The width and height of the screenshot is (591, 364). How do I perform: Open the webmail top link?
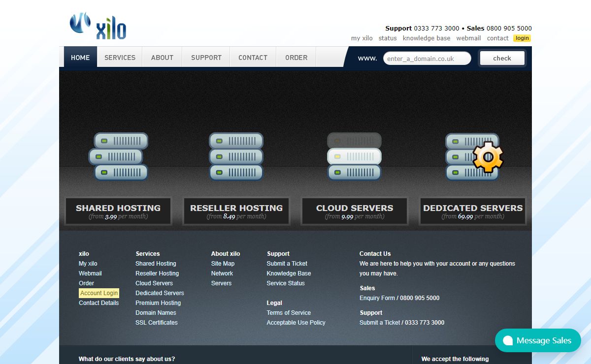tap(468, 38)
